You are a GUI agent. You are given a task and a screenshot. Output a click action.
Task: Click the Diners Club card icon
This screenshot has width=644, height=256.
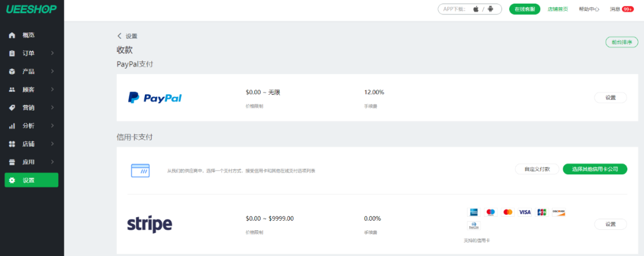coord(473,226)
